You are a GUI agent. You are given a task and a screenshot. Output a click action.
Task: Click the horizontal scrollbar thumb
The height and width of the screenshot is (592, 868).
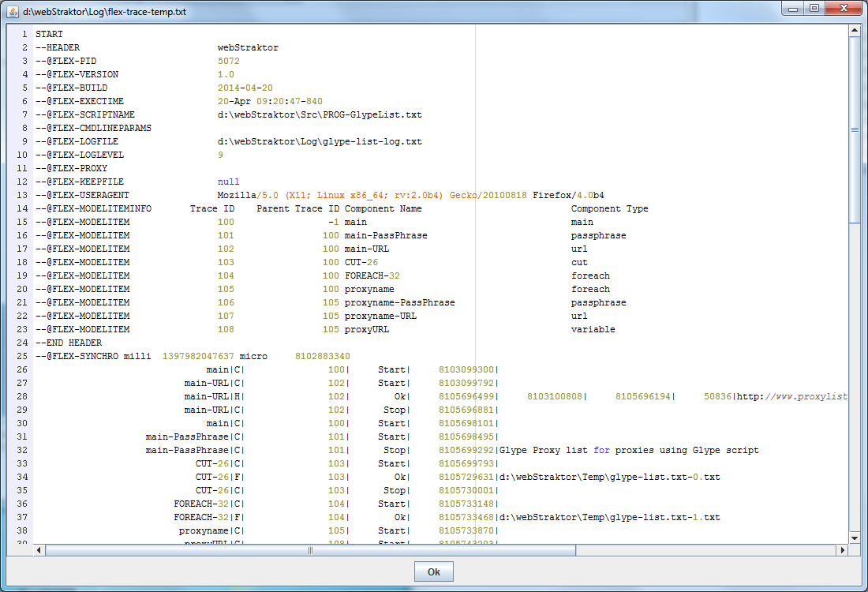[310, 550]
